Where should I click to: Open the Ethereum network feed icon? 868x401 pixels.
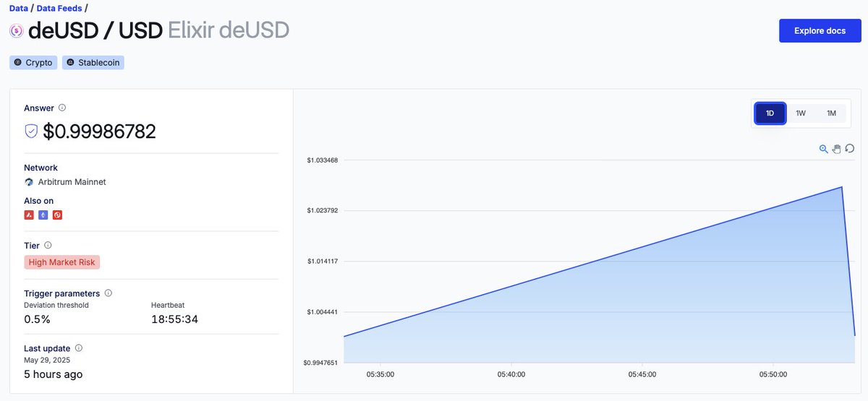click(43, 215)
